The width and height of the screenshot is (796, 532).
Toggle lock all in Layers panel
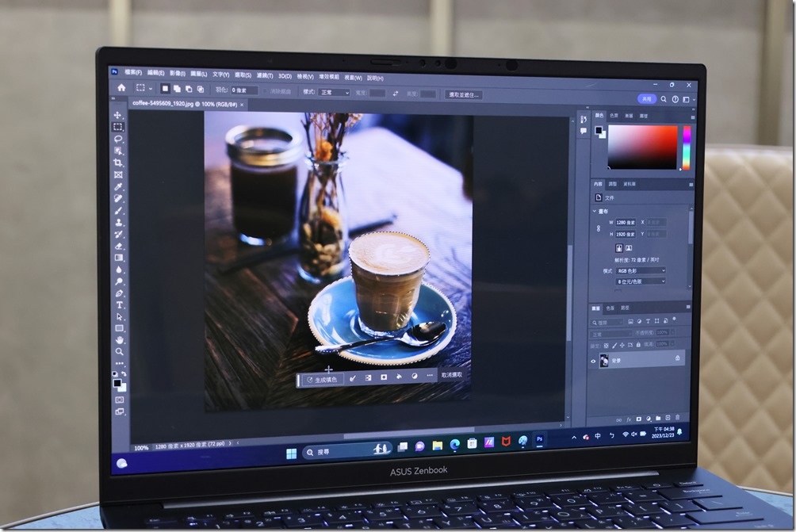638,345
